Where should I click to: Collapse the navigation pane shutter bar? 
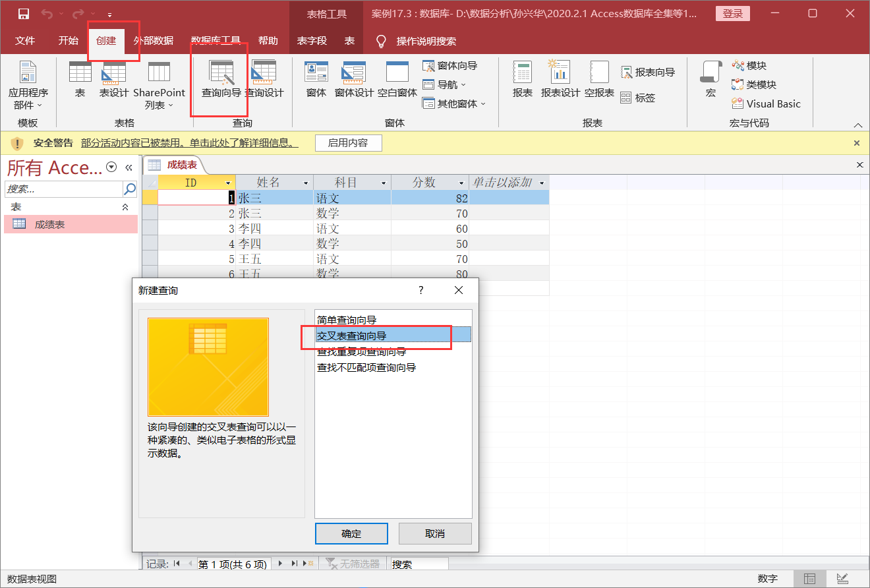[129, 167]
